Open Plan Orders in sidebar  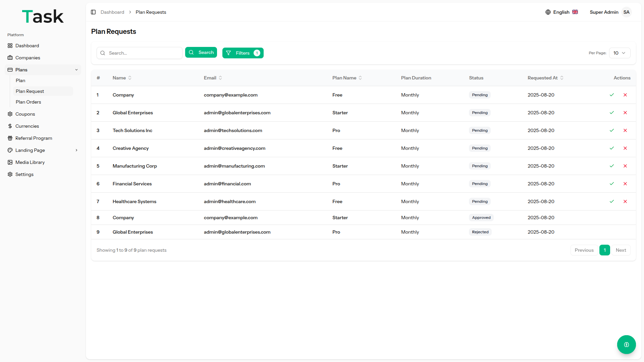pos(29,102)
